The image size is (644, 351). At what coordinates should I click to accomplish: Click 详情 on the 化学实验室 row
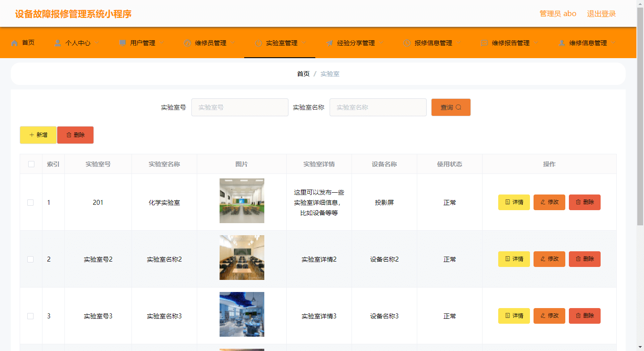[514, 202]
